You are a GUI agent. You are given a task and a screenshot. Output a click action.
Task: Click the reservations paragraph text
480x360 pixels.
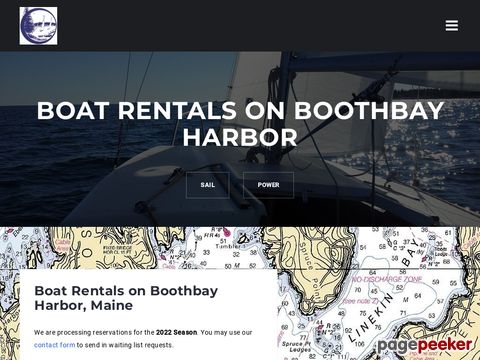[x=143, y=339]
